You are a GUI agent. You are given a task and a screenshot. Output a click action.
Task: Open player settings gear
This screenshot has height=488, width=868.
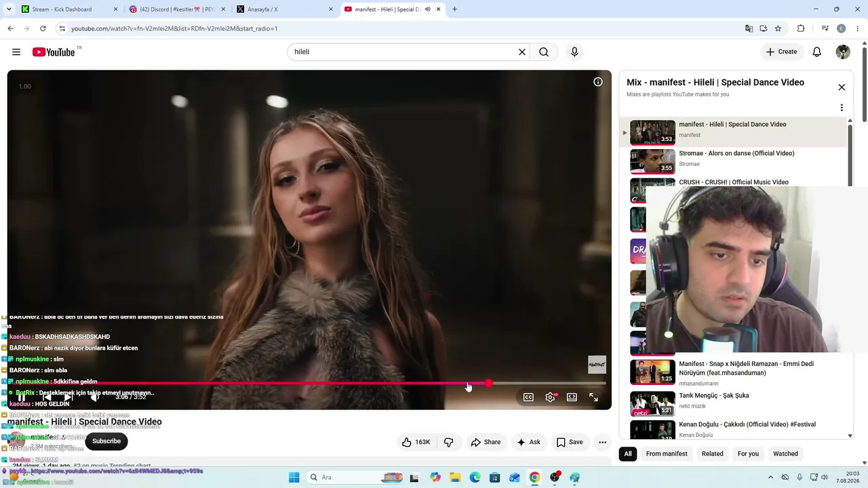[x=550, y=397]
